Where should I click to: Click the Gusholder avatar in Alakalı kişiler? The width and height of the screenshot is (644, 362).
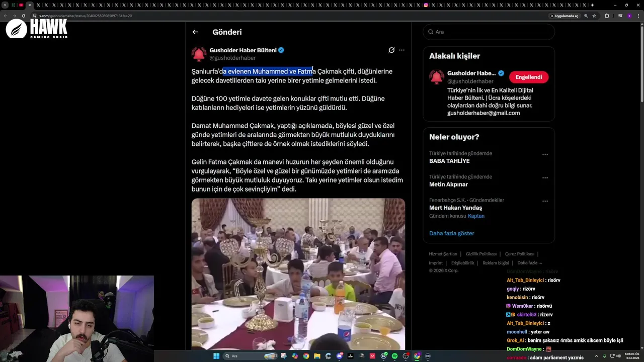coord(436,77)
